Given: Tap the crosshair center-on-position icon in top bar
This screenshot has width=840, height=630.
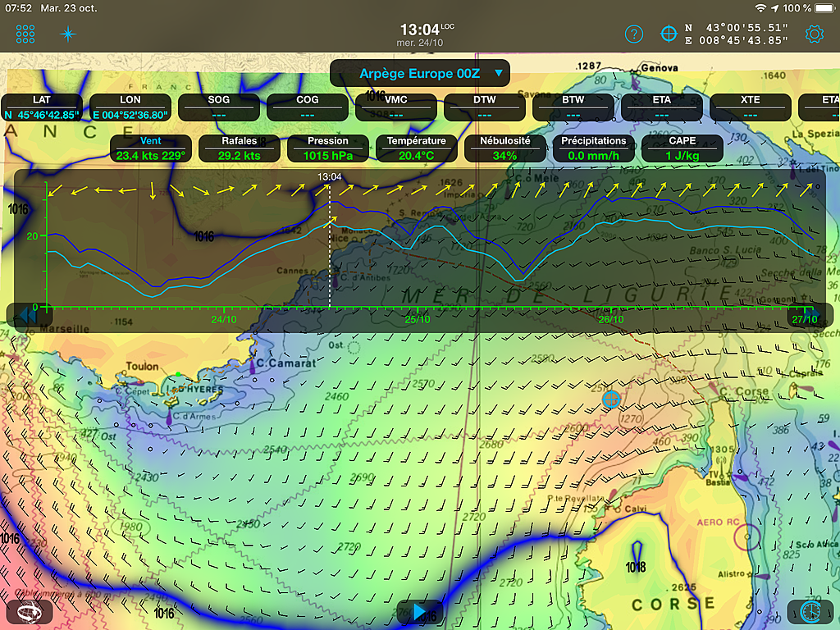Looking at the screenshot, I should (x=669, y=34).
